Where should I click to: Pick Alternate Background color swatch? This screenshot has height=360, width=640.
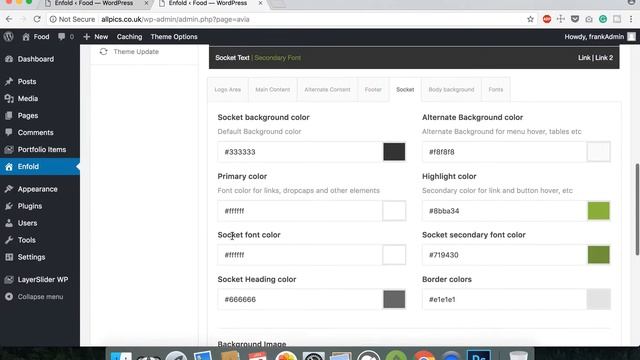598,152
